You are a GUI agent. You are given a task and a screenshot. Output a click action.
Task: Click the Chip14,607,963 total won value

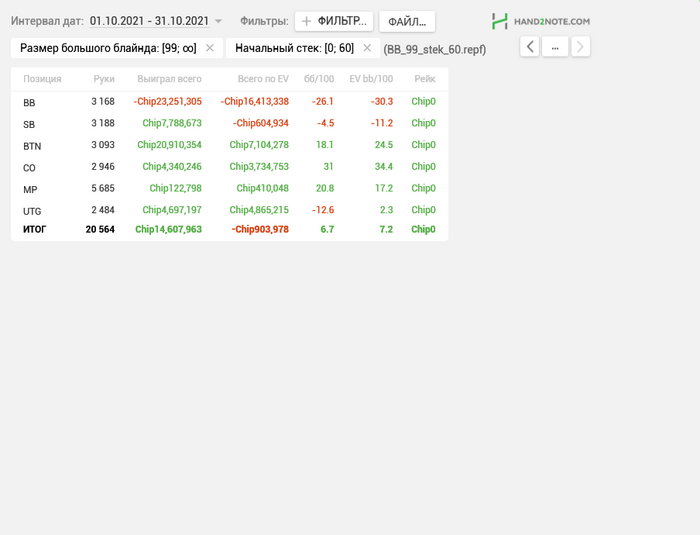168,230
